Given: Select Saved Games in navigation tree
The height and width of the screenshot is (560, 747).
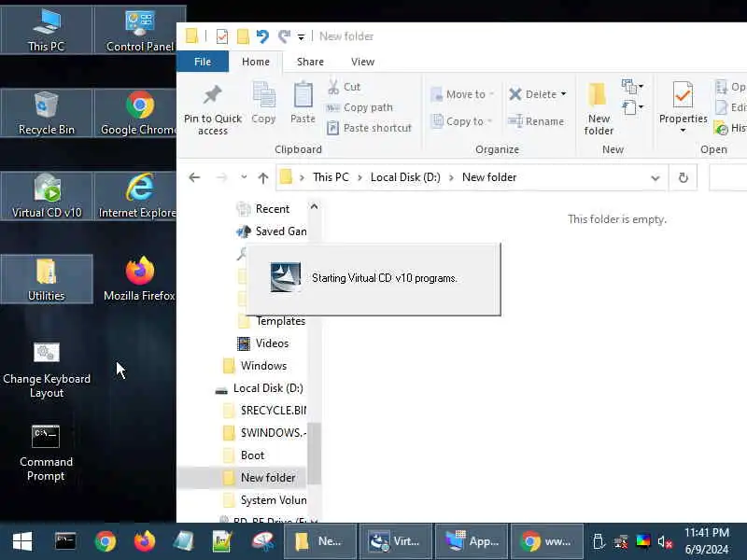Looking at the screenshot, I should click(272, 231).
